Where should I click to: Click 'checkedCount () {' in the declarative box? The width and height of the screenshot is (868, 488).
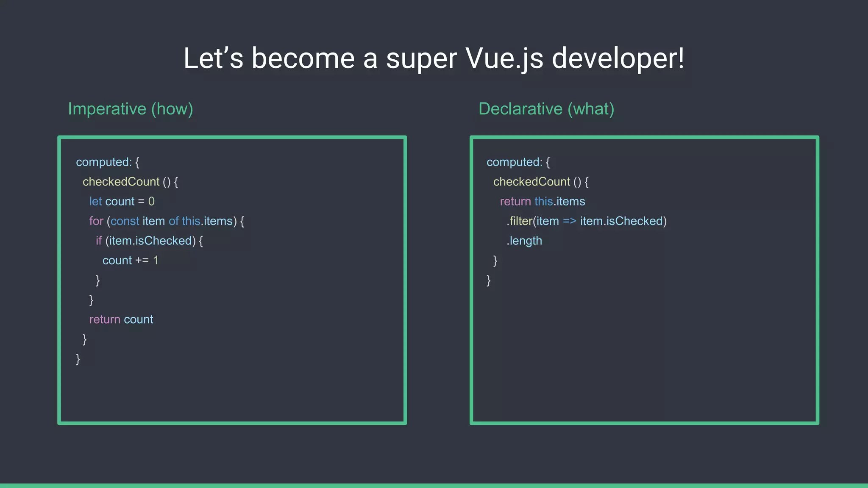point(541,182)
